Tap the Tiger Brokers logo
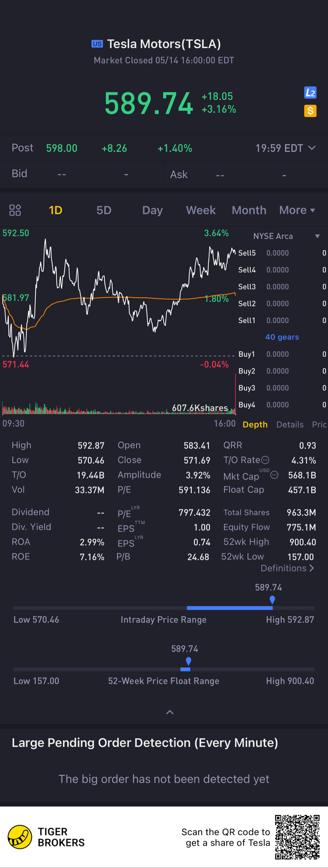The width and height of the screenshot is (328, 868). pyautogui.click(x=20, y=837)
